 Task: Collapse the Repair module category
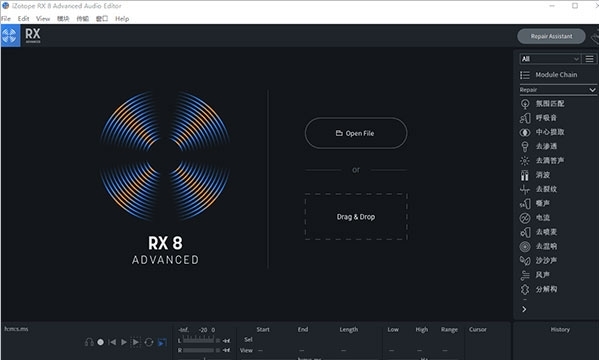click(x=592, y=90)
